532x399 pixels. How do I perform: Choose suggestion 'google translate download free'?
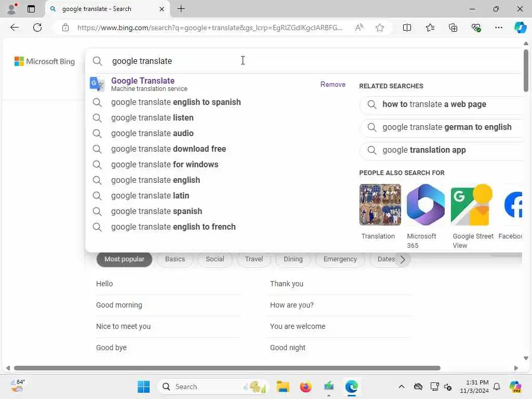click(168, 149)
